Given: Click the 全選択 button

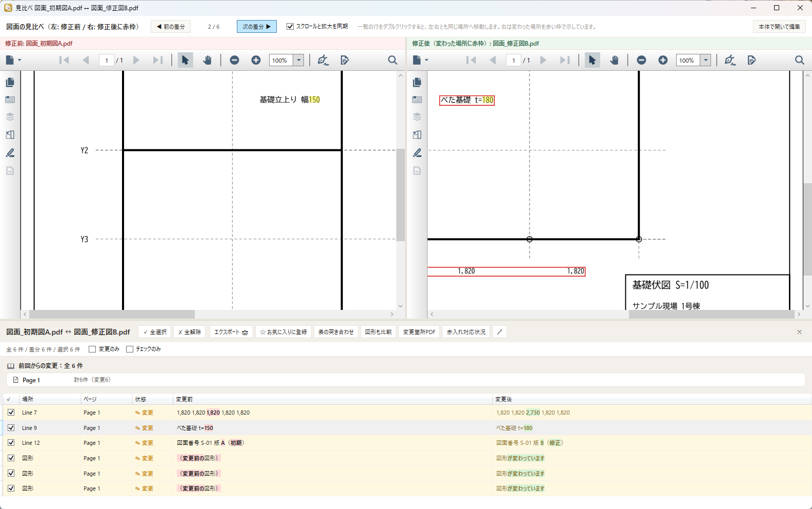Looking at the screenshot, I should point(155,332).
